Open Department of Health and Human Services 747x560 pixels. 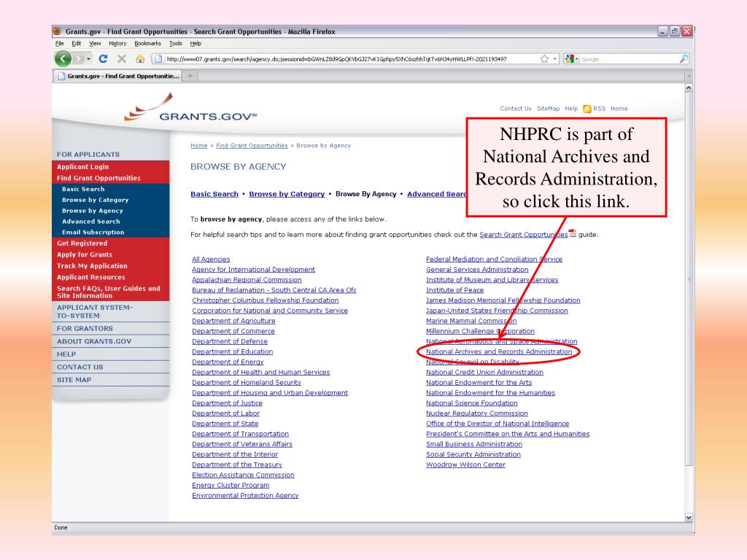pyautogui.click(x=260, y=372)
